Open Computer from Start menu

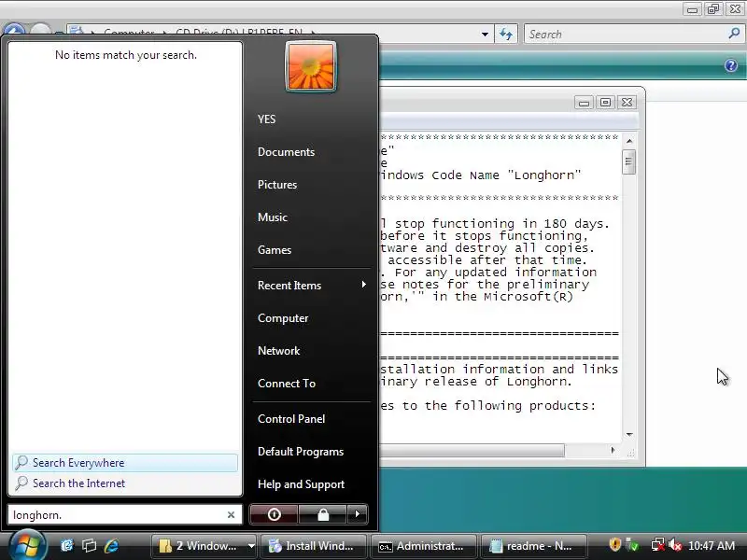(x=283, y=318)
